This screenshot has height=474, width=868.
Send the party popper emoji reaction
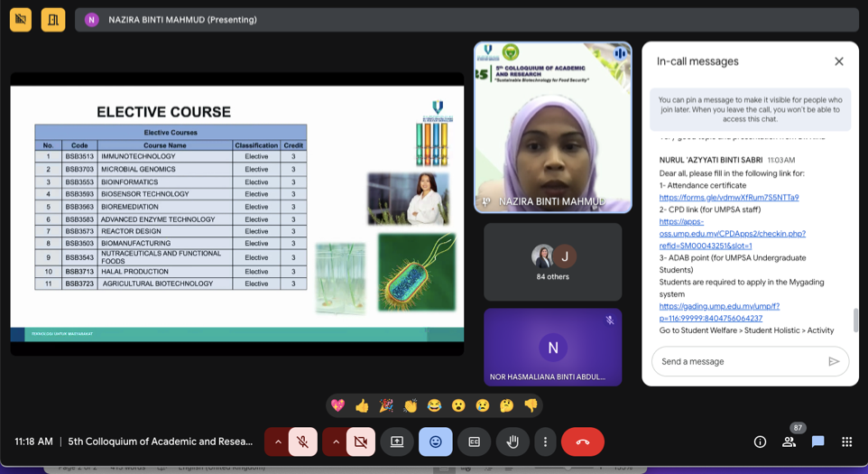(386, 406)
